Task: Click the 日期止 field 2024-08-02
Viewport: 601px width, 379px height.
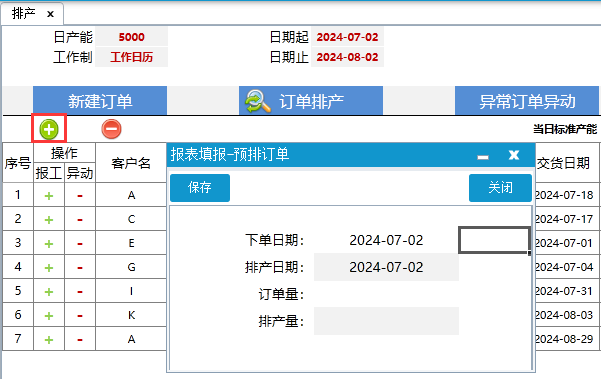Action: (347, 57)
